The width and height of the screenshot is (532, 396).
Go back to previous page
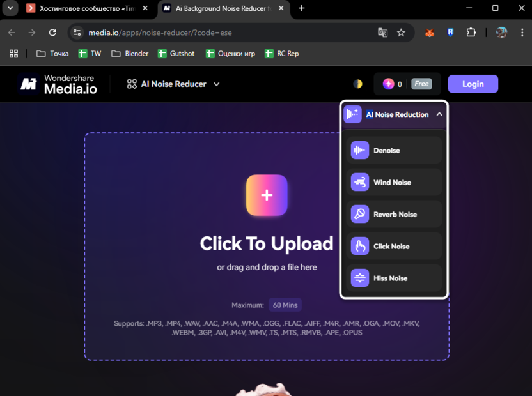[12, 33]
